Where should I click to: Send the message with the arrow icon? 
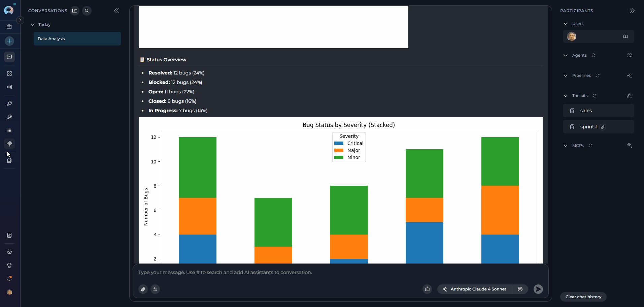(x=538, y=289)
